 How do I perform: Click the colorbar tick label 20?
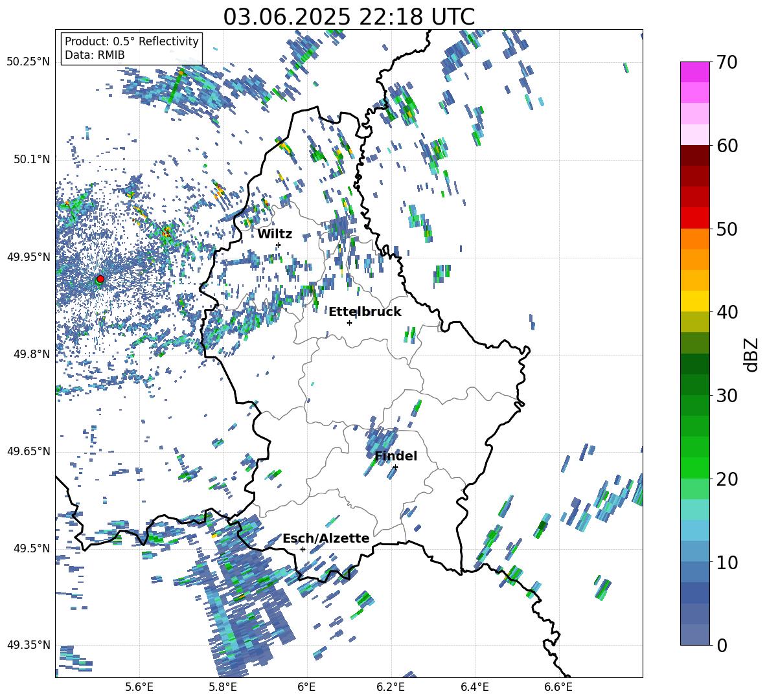727,479
